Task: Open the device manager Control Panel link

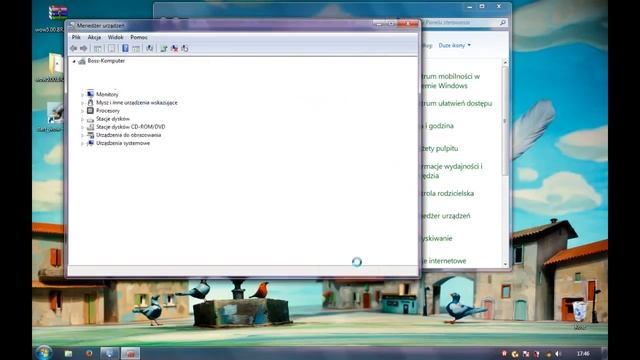Action: [x=446, y=216]
